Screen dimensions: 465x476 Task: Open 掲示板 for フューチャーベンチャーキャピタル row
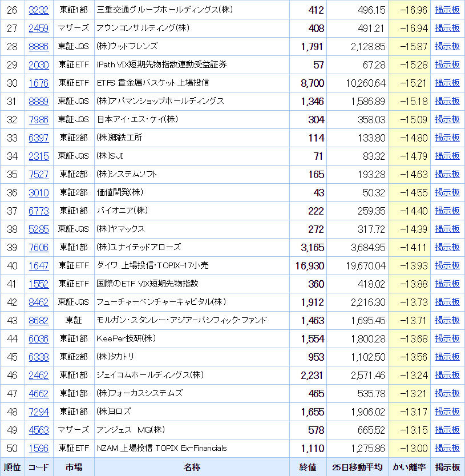click(447, 302)
